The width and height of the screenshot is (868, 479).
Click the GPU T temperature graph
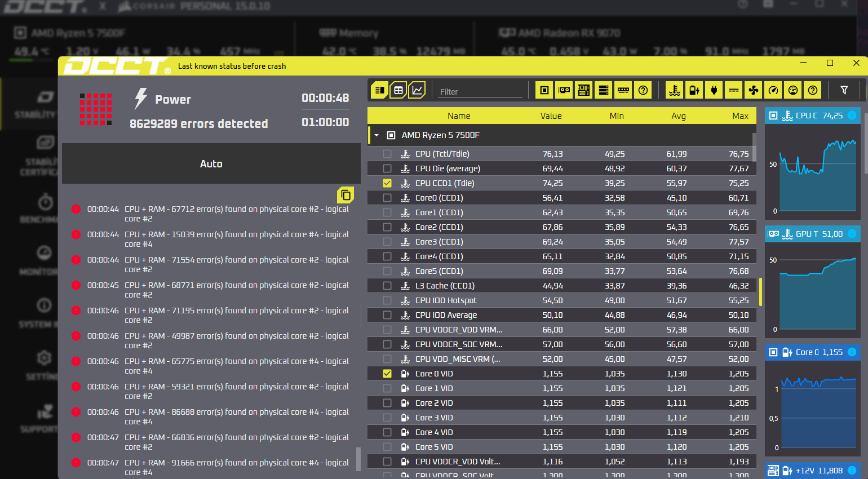pyautogui.click(x=813, y=290)
